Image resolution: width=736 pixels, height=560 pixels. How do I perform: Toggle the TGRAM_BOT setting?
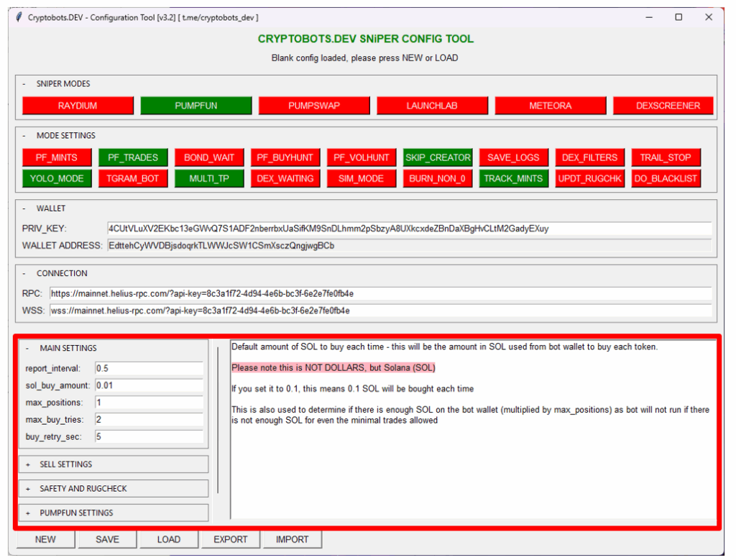pyautogui.click(x=133, y=178)
